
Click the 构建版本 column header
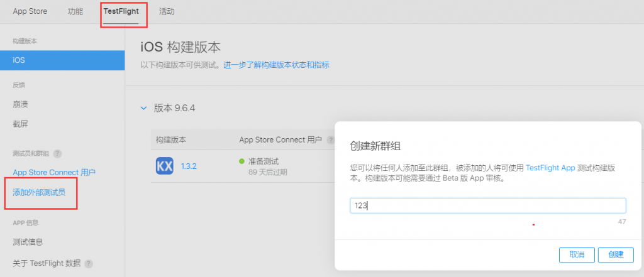[171, 140]
